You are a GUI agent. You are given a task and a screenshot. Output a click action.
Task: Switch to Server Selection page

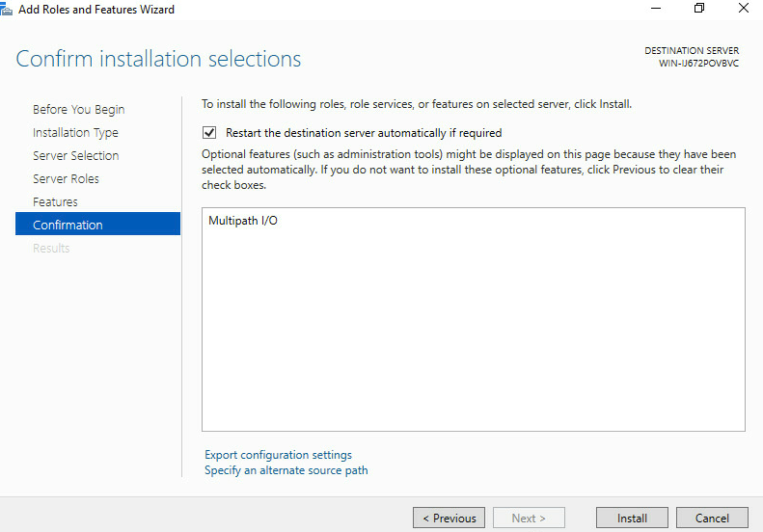(x=76, y=155)
